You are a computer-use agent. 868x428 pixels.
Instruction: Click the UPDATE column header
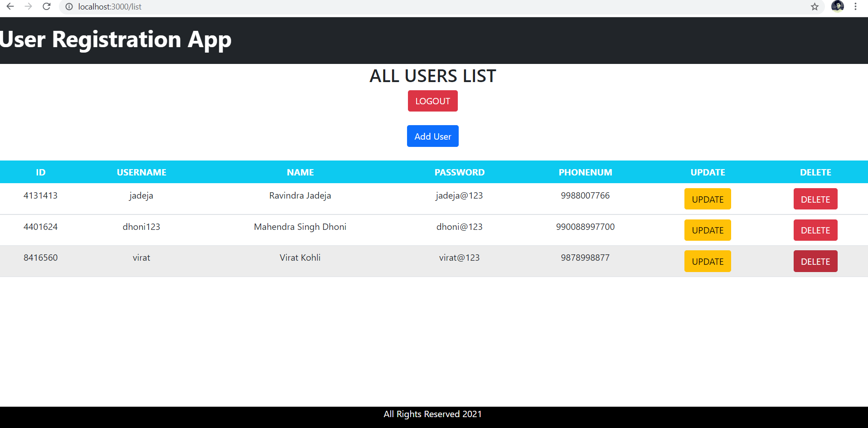(x=708, y=172)
